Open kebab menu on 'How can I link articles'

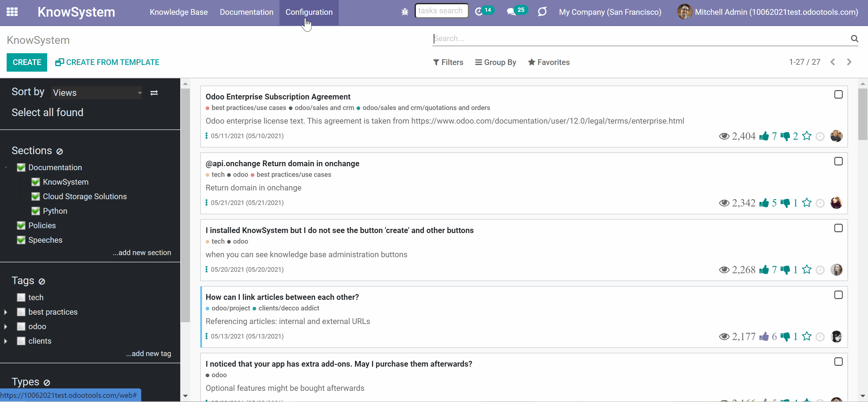pyautogui.click(x=207, y=336)
